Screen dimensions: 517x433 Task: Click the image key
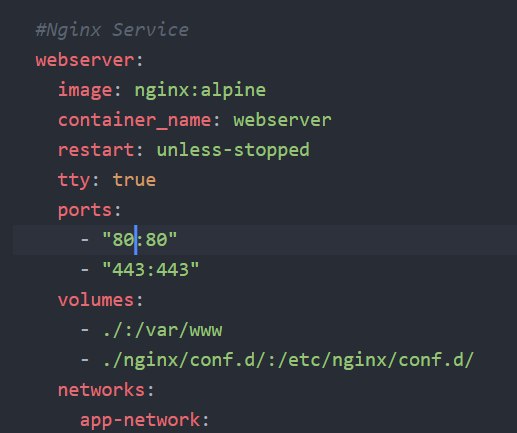pyautogui.click(x=85, y=90)
